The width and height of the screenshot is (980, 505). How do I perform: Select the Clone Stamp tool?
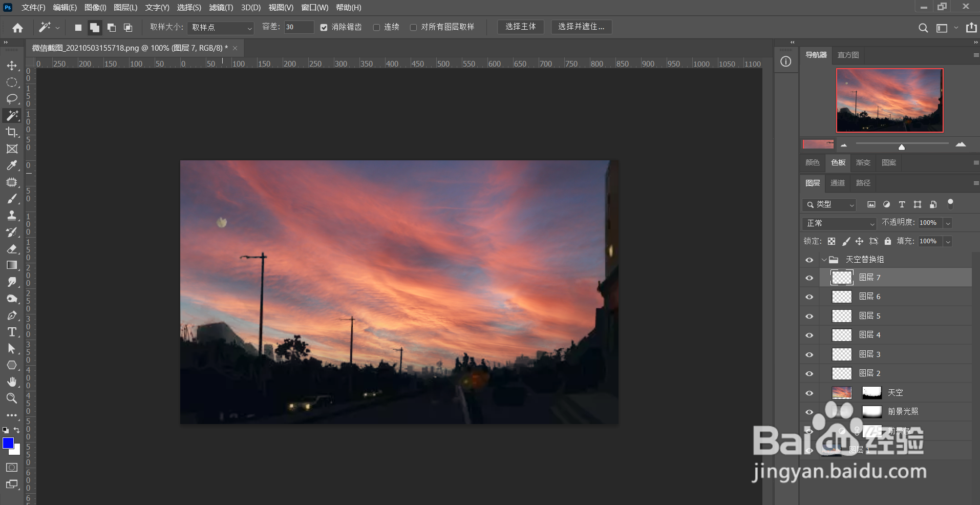(12, 215)
